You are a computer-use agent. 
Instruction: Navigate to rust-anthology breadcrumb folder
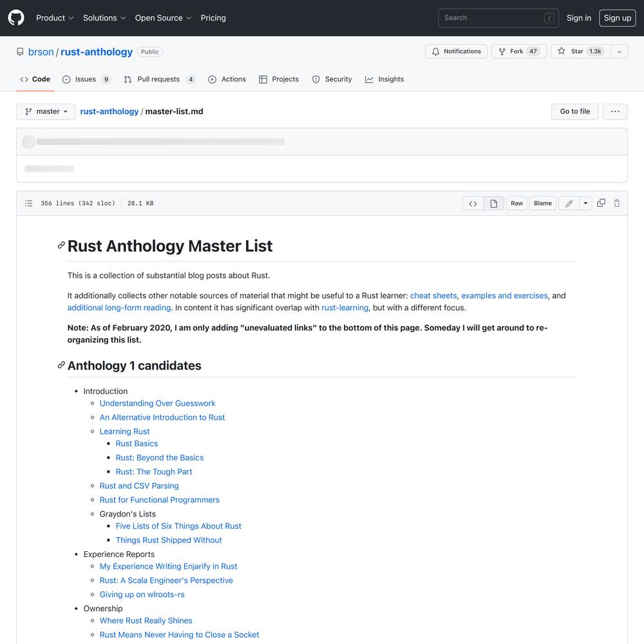tap(109, 111)
